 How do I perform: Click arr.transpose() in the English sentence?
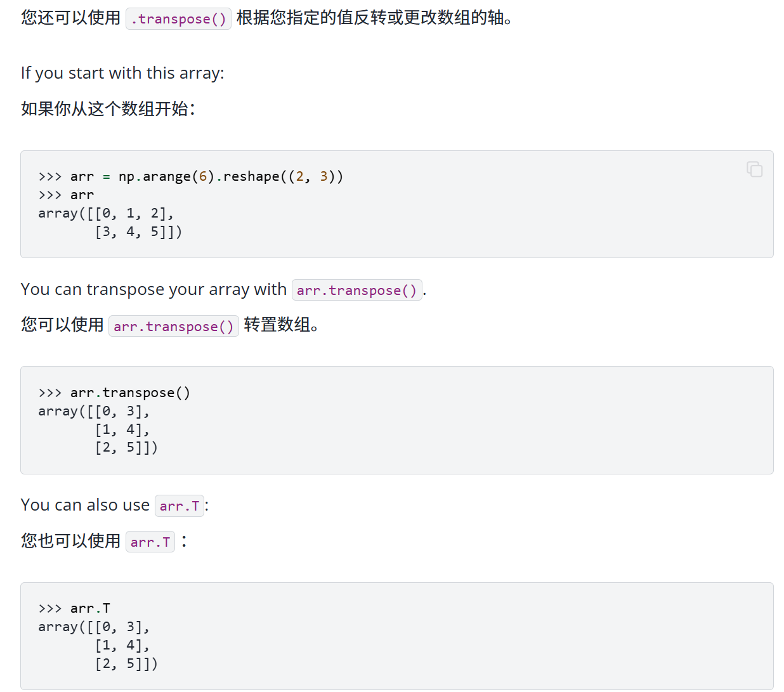[x=356, y=291]
